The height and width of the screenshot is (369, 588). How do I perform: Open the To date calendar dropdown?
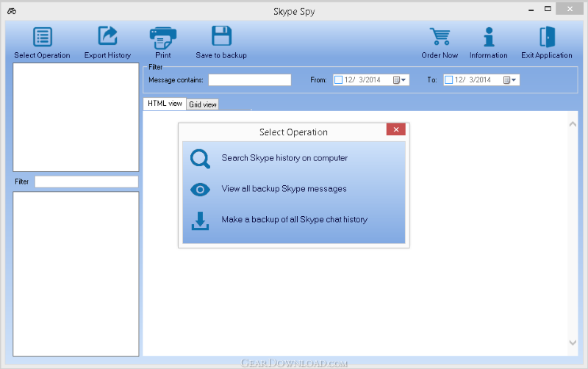pyautogui.click(x=509, y=80)
